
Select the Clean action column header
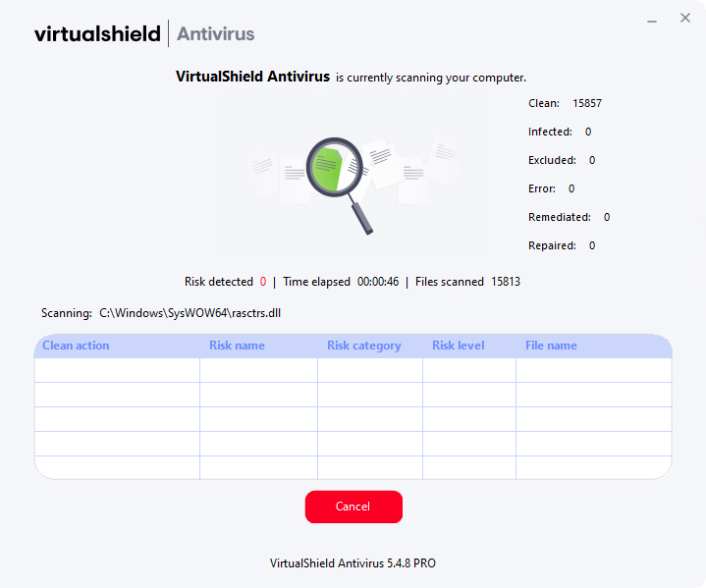[76, 346]
